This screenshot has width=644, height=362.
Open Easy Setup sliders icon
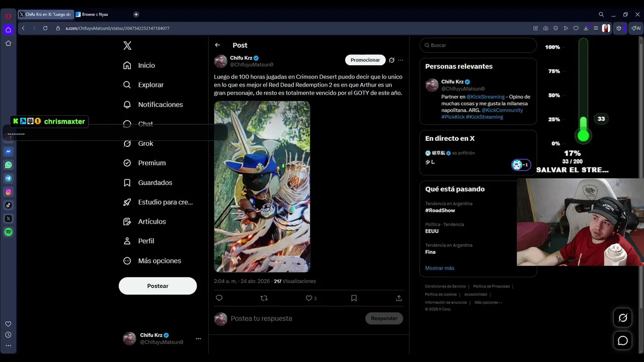[596, 28]
